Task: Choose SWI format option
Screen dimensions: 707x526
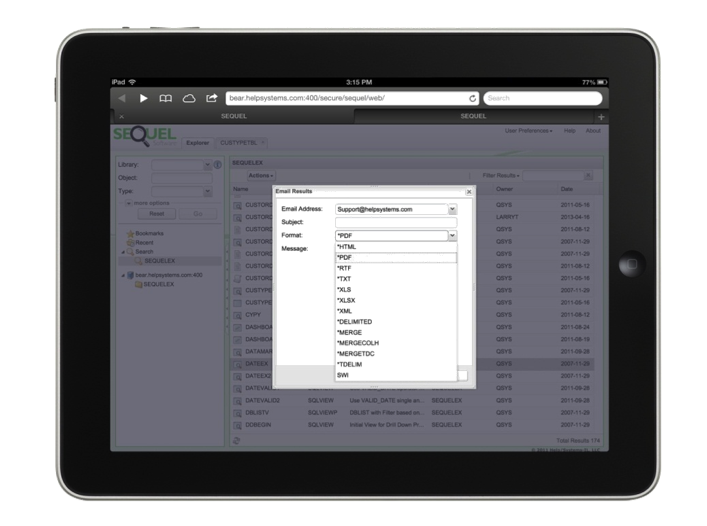Action: pyautogui.click(x=396, y=375)
